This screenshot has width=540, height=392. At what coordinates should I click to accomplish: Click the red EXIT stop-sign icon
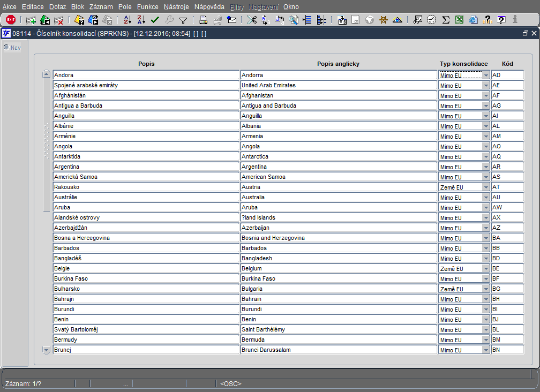point(11,20)
